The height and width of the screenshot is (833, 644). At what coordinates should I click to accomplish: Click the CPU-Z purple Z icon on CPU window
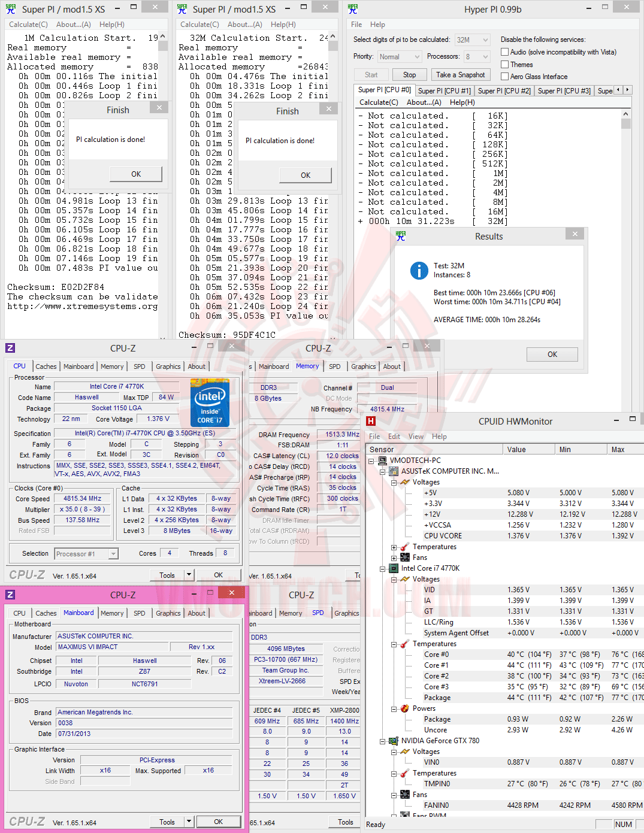[x=10, y=348]
